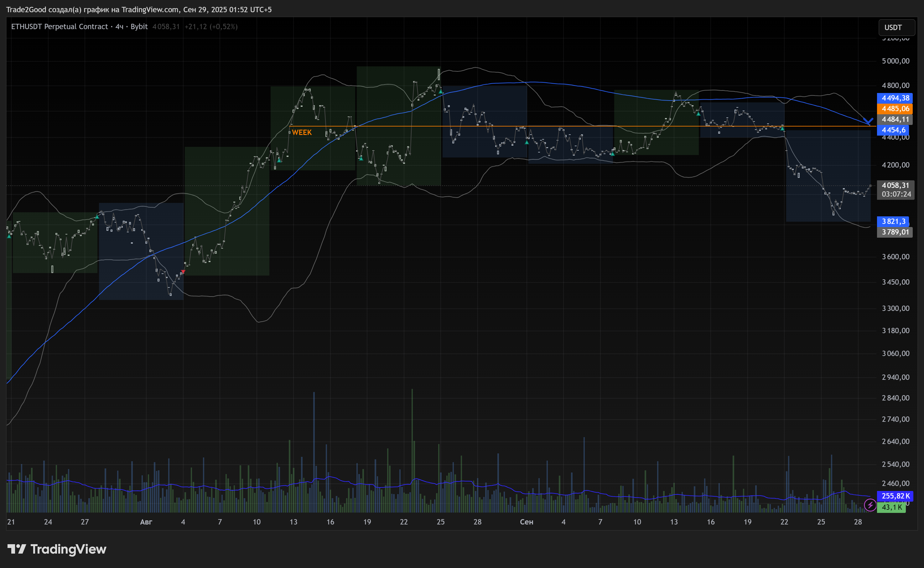
Task: Click the 4ч timeframe in chart header
Action: click(119, 27)
